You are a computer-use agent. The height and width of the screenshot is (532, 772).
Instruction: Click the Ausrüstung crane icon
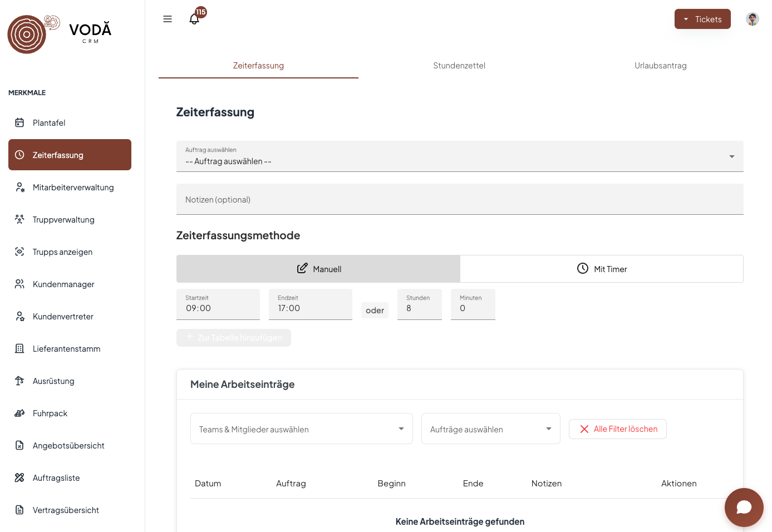point(19,381)
